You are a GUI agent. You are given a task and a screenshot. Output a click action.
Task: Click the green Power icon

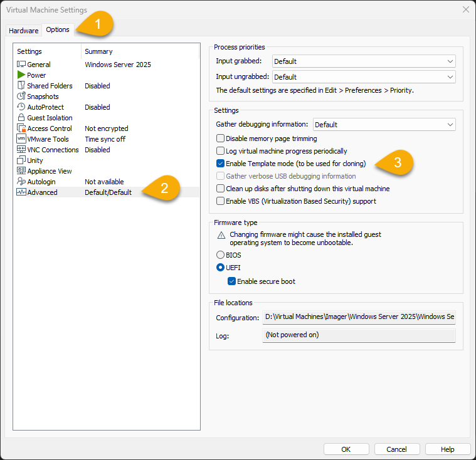(x=21, y=75)
